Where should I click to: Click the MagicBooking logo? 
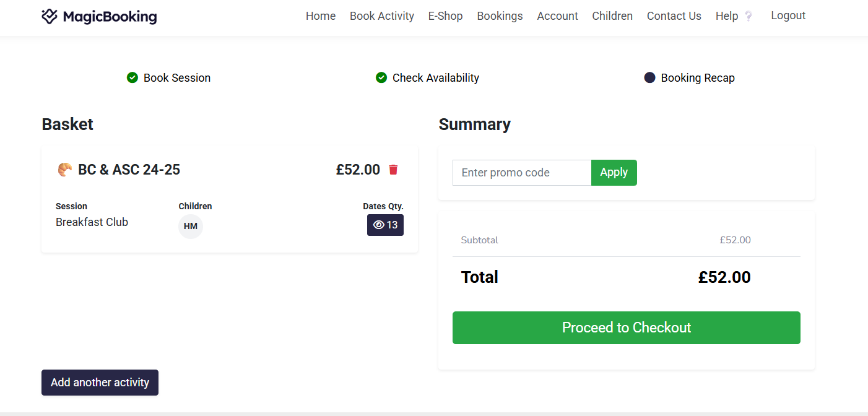tap(99, 17)
